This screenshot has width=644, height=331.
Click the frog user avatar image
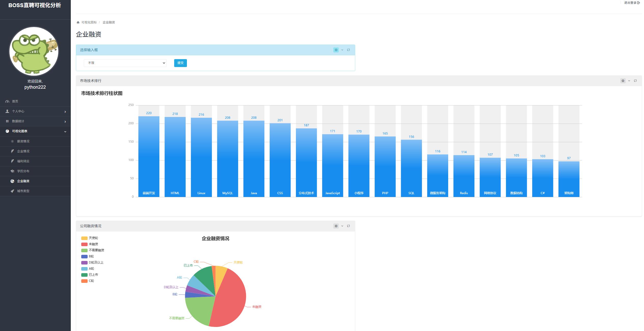pos(34,51)
